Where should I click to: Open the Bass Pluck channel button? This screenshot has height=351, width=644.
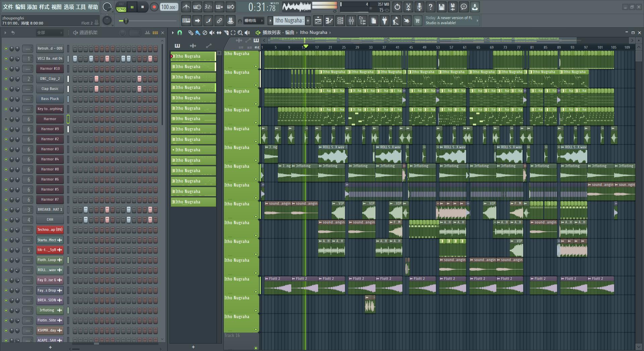[x=50, y=99]
